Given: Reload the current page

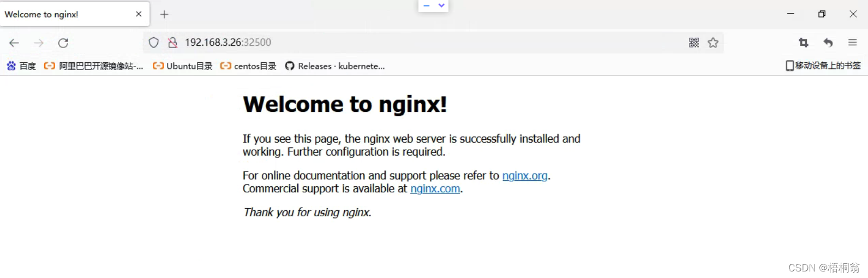Looking at the screenshot, I should pos(63,43).
